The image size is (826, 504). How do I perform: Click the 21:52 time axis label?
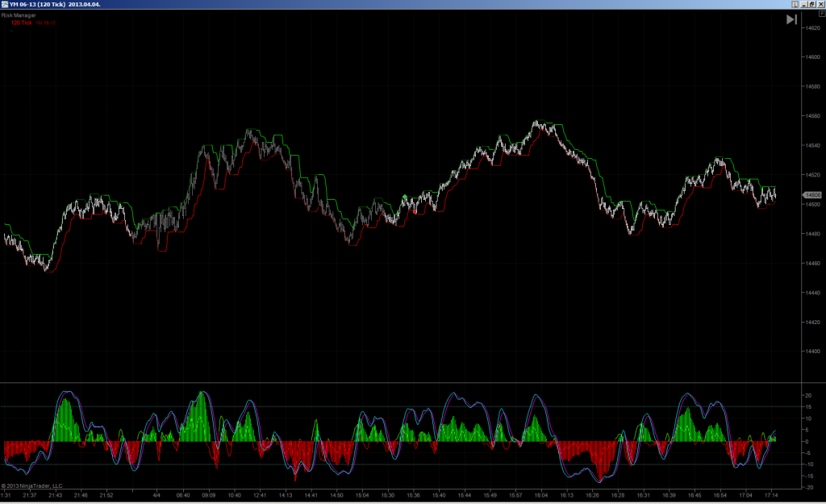(x=106, y=495)
